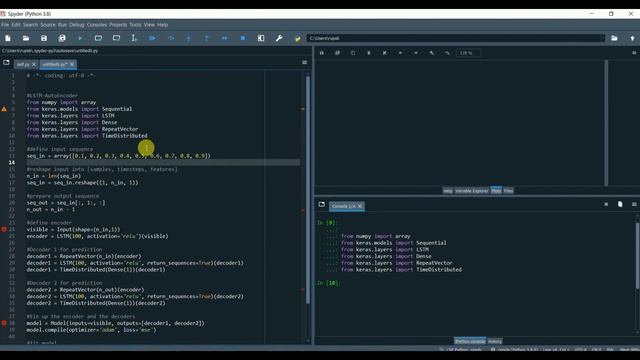Open the Edit menu
The width and height of the screenshot is (640, 360).
[16, 25]
